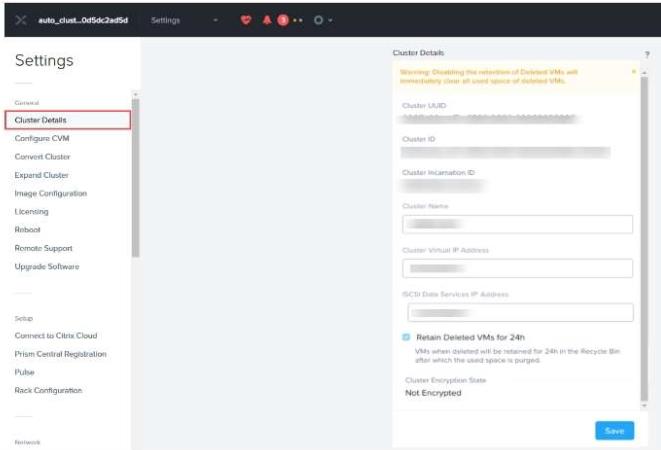The height and width of the screenshot is (450, 661).
Task: Dismiss the yellow warning banner
Action: click(x=633, y=72)
